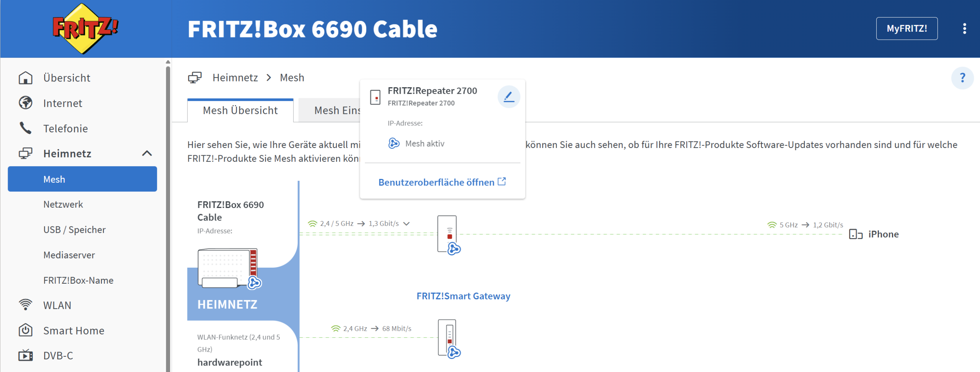Open the three-dot options menu
Image resolution: width=980 pixels, height=372 pixels.
[x=964, y=29]
